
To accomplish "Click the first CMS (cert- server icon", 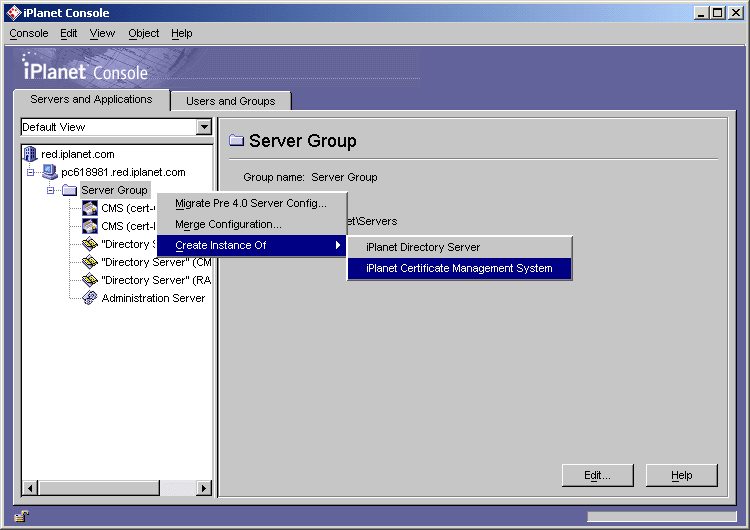I will (x=90, y=208).
